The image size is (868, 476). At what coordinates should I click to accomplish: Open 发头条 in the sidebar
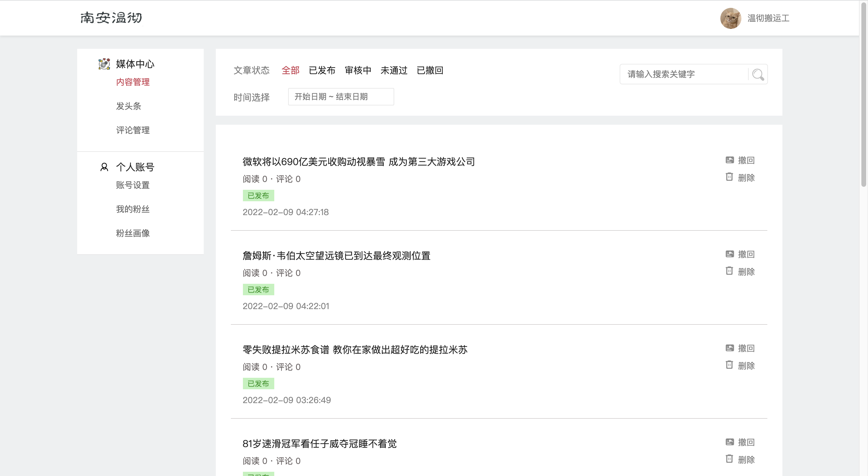tap(128, 106)
